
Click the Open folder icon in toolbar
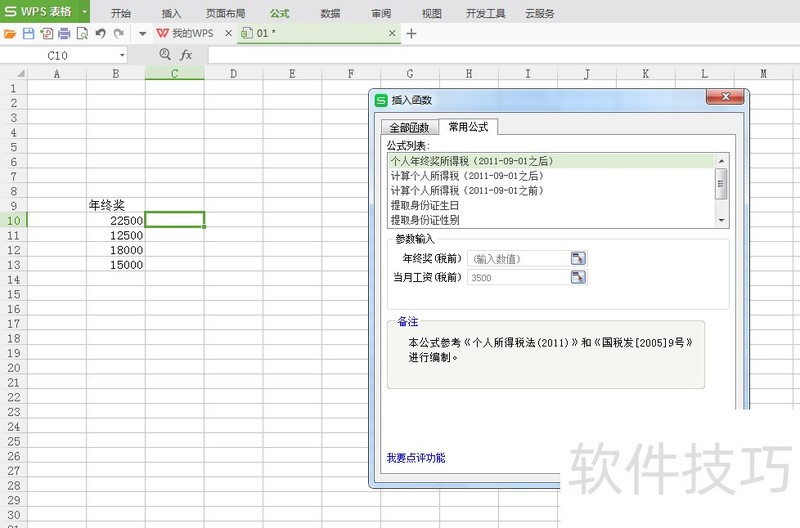[10, 34]
